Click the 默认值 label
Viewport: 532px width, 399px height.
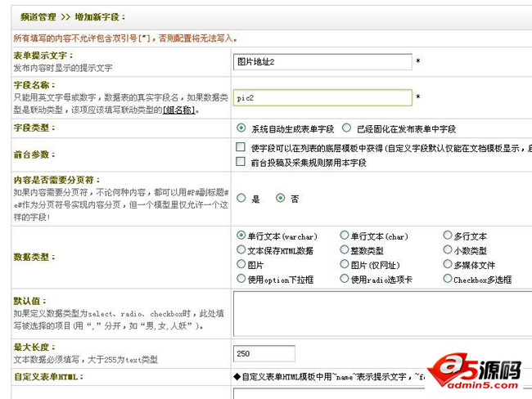pyautogui.click(x=29, y=301)
